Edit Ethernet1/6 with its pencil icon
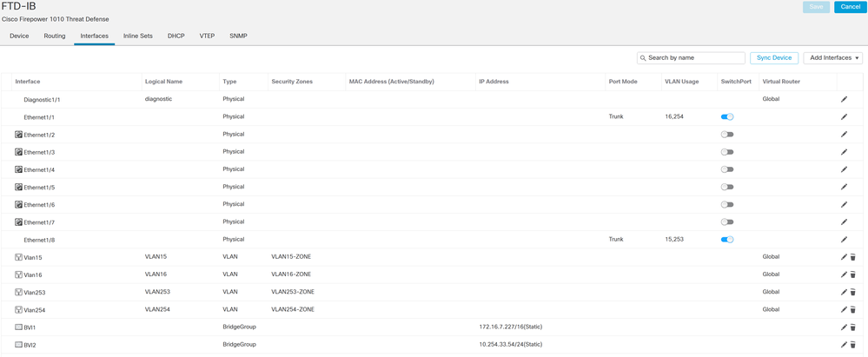868x357 pixels. tap(844, 204)
